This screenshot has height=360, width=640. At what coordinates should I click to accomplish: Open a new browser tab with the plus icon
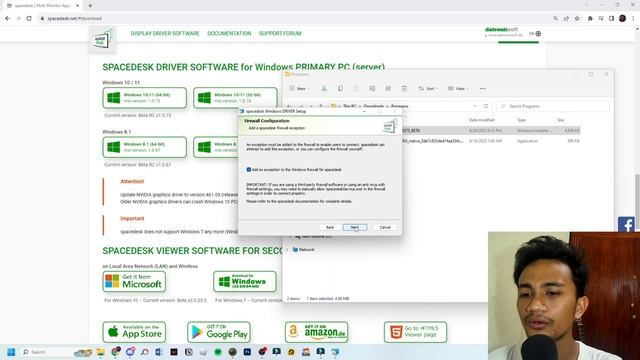pos(90,6)
